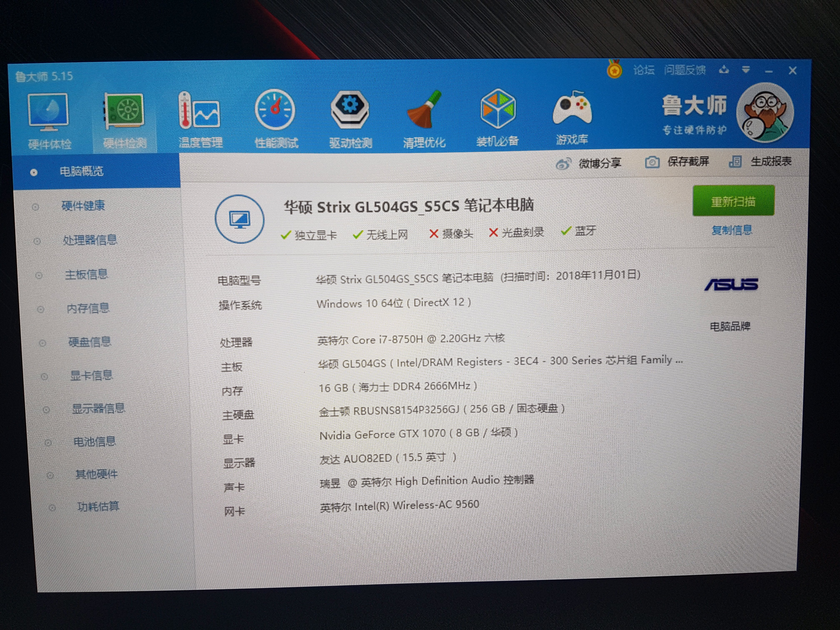This screenshot has height=630, width=840.
Task: Click 独立显卡 feature indicator
Action: click(308, 235)
